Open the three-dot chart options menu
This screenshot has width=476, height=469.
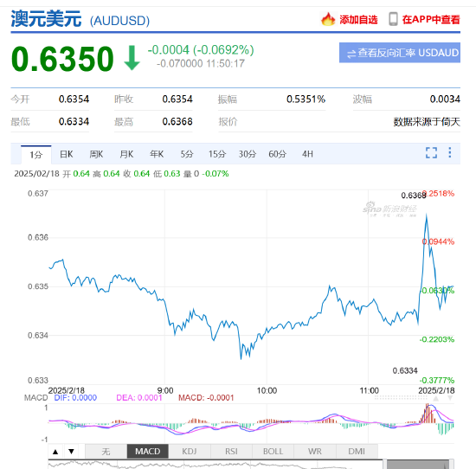point(450,152)
